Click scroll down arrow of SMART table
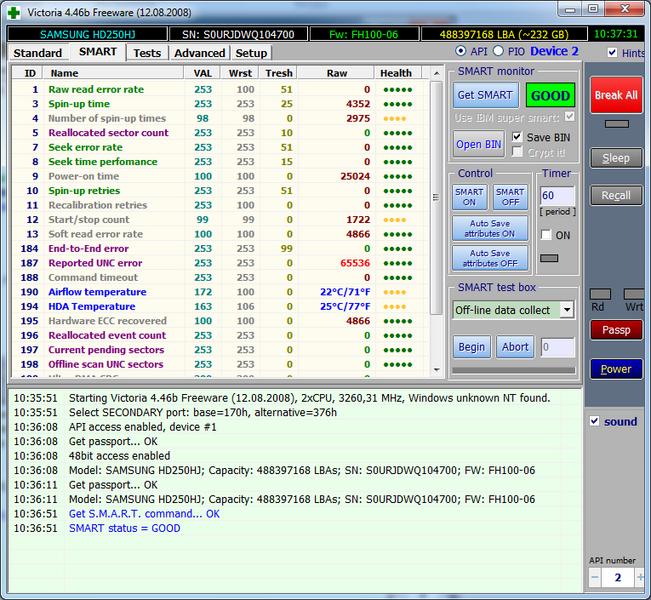The image size is (651, 600). point(436,369)
